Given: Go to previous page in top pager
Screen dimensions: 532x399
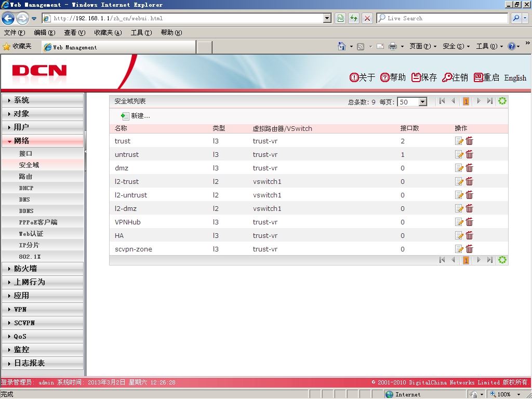Looking at the screenshot, I should pyautogui.click(x=453, y=101).
